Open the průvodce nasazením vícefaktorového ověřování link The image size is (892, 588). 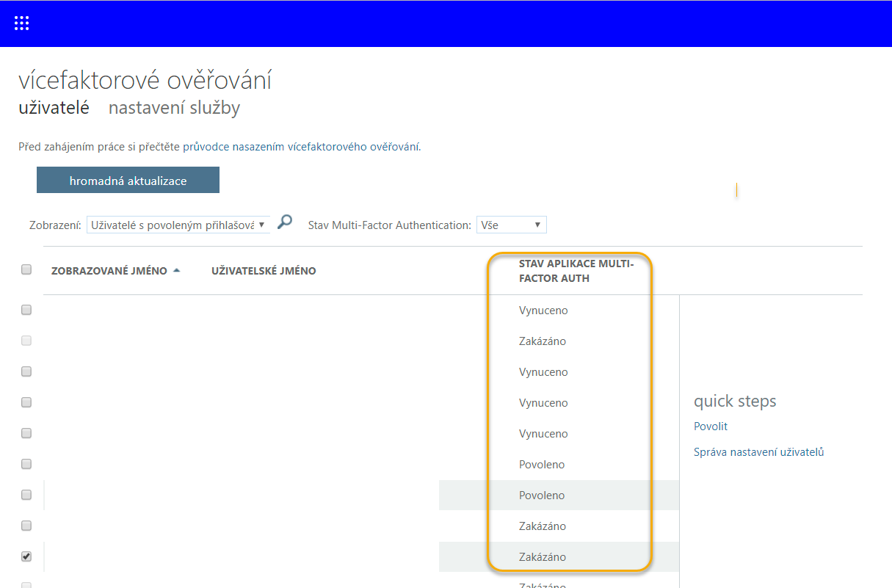tap(302, 147)
